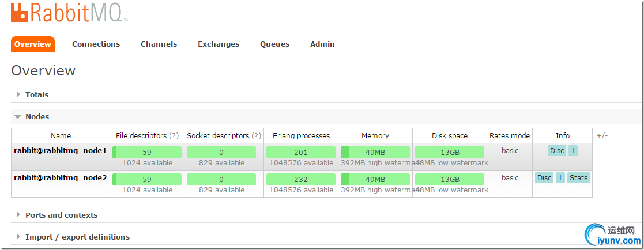
Task: Click node1 rates mode value basic
Action: [510, 151]
